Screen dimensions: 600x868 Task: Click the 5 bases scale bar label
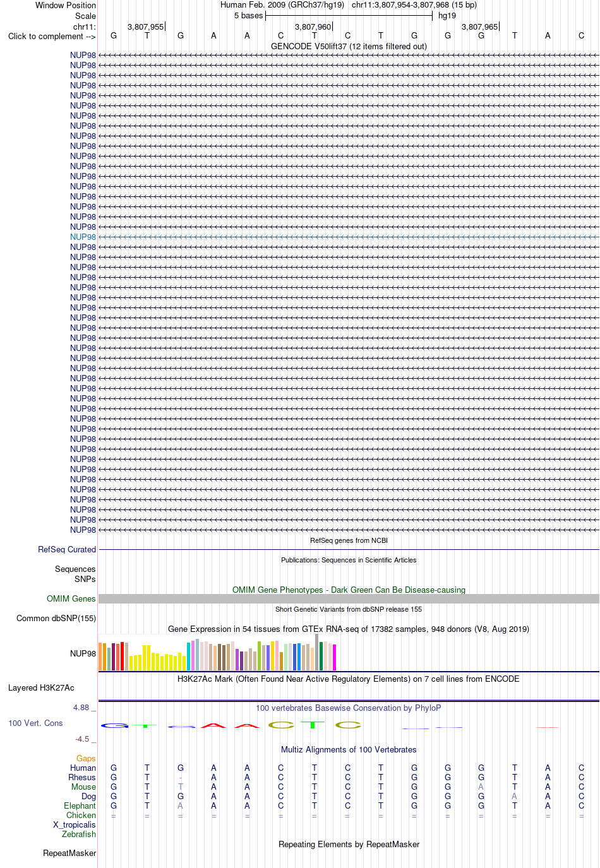pos(248,16)
